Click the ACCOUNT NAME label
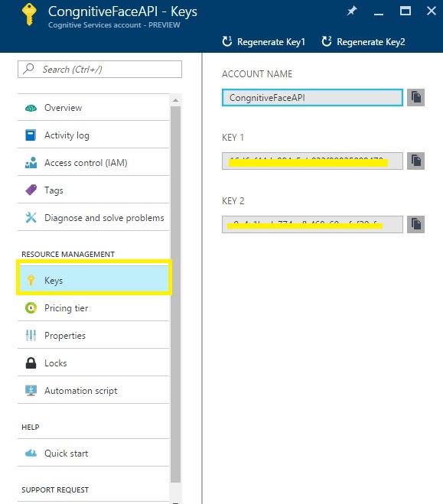 (x=257, y=74)
